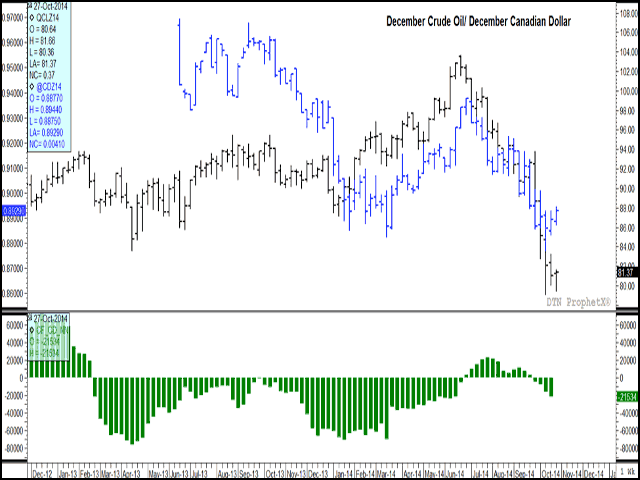The width and height of the screenshot is (640, 480).
Task: Click the L = 80.36 value
Action: (x=42, y=52)
